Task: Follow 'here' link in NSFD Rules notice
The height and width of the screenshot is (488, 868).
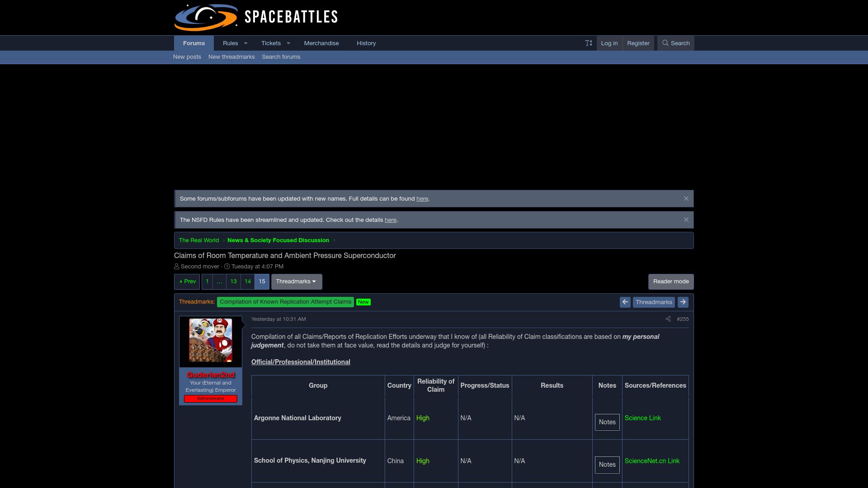Action: [x=391, y=220]
